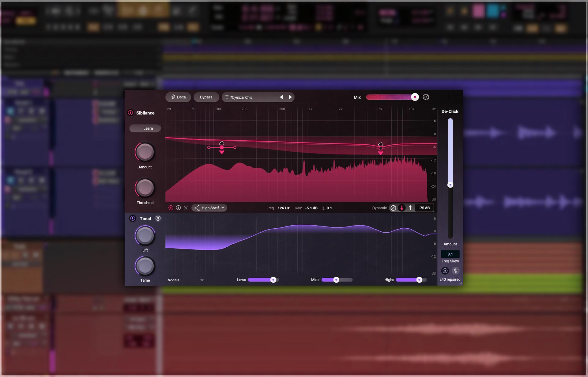Open the preset list icon beside Cymbal Chill
Image resolution: width=588 pixels, height=377 pixels.
click(227, 97)
